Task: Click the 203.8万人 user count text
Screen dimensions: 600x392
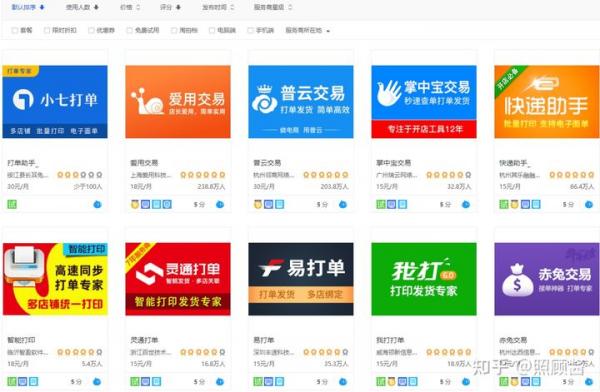Action: pyautogui.click(x=334, y=187)
